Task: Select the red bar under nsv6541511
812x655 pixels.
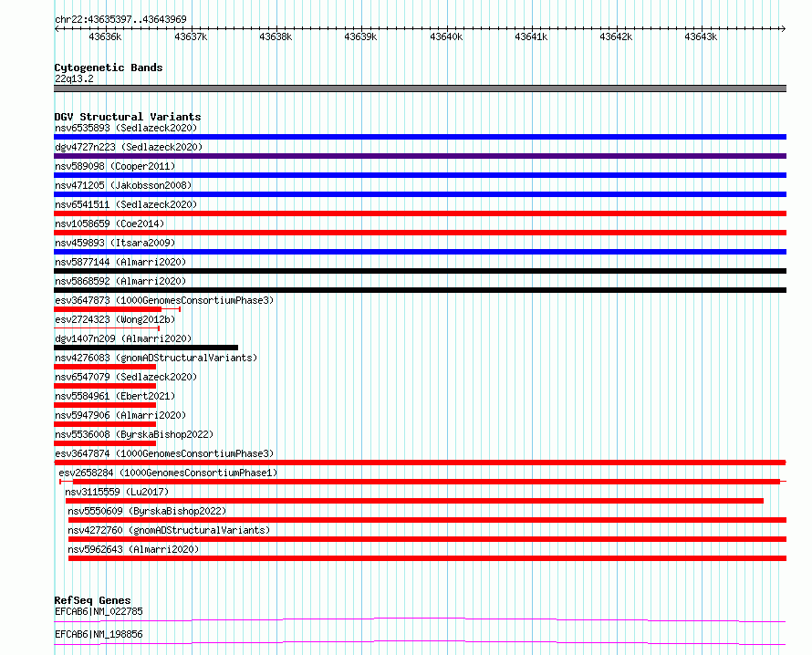Action: click(x=420, y=213)
